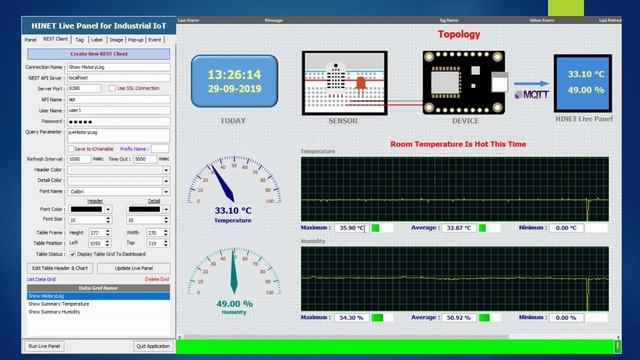Click the DEVICE board image
Viewport: 640px width, 360px height.
pyautogui.click(x=464, y=82)
